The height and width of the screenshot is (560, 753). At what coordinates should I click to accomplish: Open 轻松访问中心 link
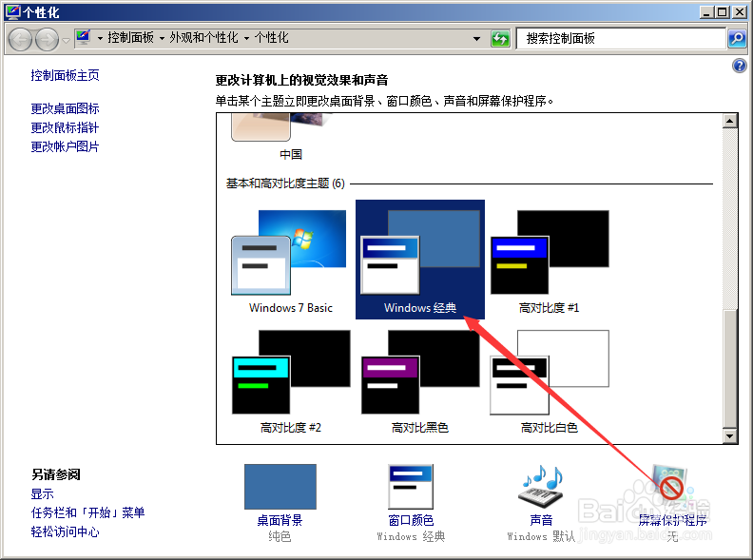pos(65,531)
